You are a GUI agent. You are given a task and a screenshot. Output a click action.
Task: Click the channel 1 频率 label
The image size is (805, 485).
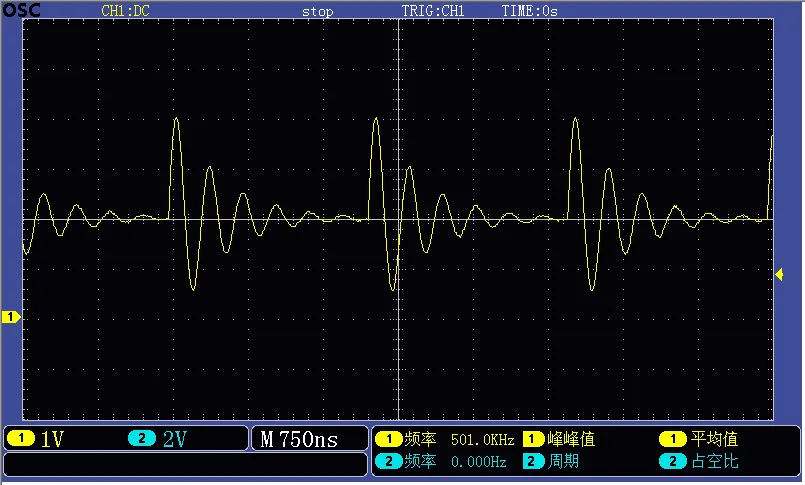[420, 439]
